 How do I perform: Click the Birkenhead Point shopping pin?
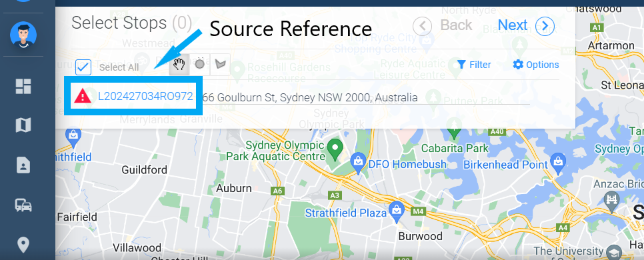[558, 164]
